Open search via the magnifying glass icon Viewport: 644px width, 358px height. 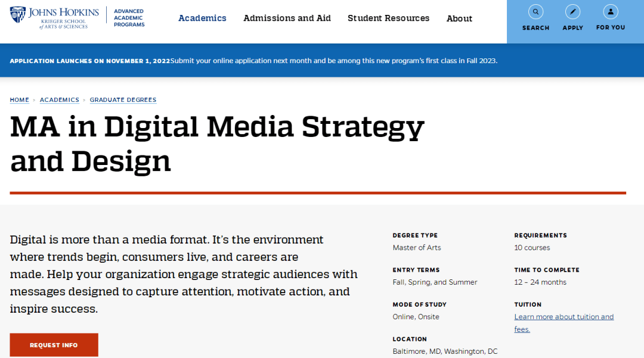[535, 12]
